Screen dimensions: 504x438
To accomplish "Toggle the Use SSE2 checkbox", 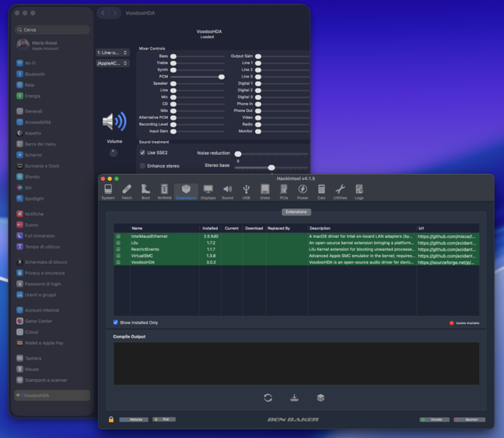I will [x=142, y=152].
